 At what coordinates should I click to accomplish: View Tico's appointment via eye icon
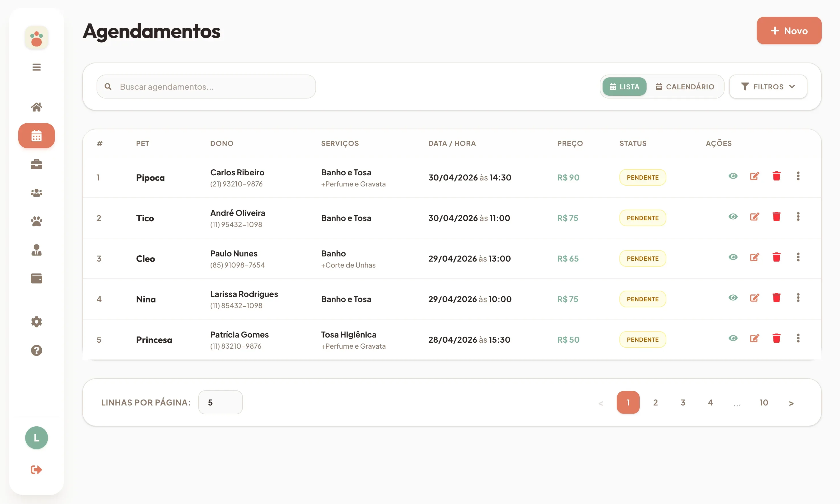pyautogui.click(x=733, y=216)
